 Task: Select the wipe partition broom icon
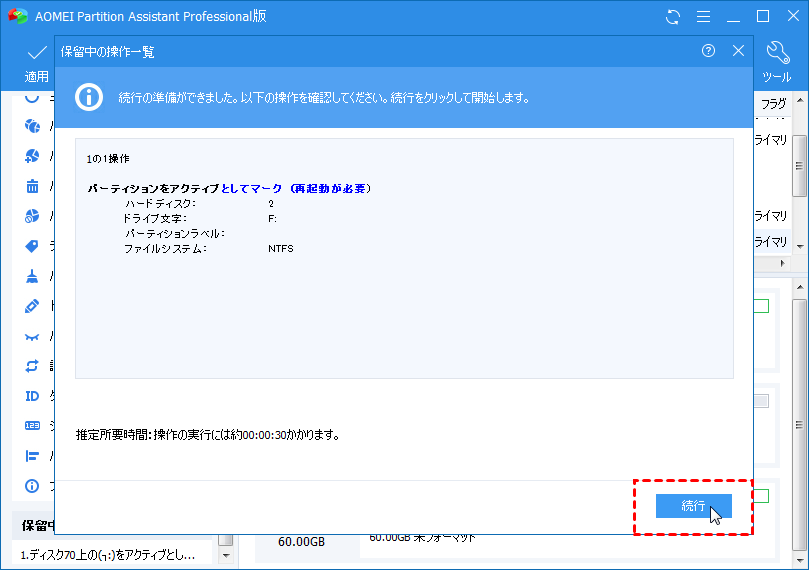click(32, 276)
